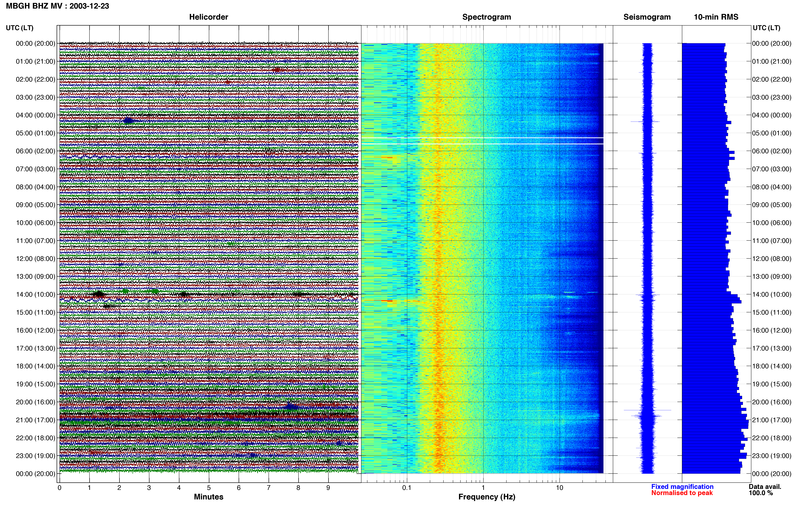Click helicorder time label '04:00 (00:00)'
Image resolution: width=812 pixels, height=508 pixels.
pyautogui.click(x=35, y=115)
